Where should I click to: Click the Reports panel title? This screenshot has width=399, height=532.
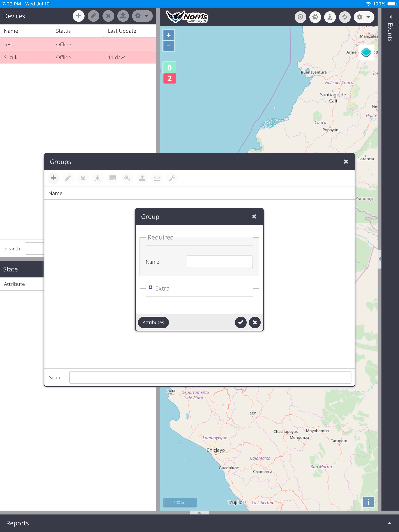point(18,523)
